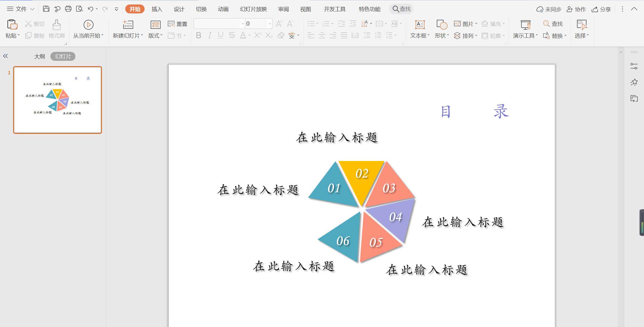The height and width of the screenshot is (327, 644).
Task: Switch to the 大纲 outline tab
Action: pyautogui.click(x=39, y=56)
